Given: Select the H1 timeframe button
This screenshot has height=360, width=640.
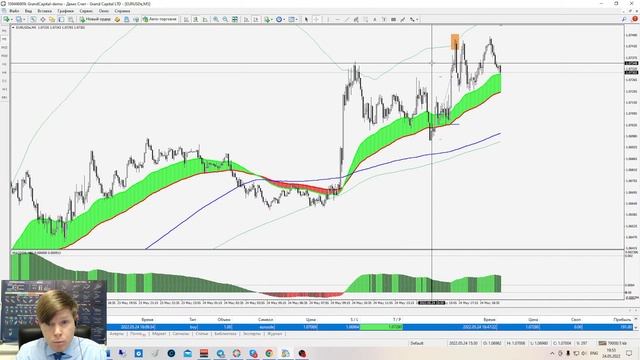Looking at the screenshot, I should point(4,64).
